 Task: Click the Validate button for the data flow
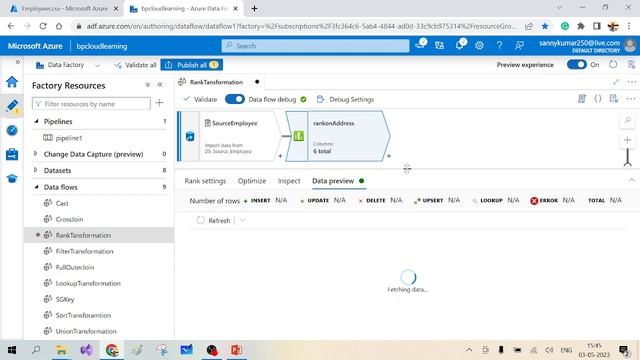(200, 99)
